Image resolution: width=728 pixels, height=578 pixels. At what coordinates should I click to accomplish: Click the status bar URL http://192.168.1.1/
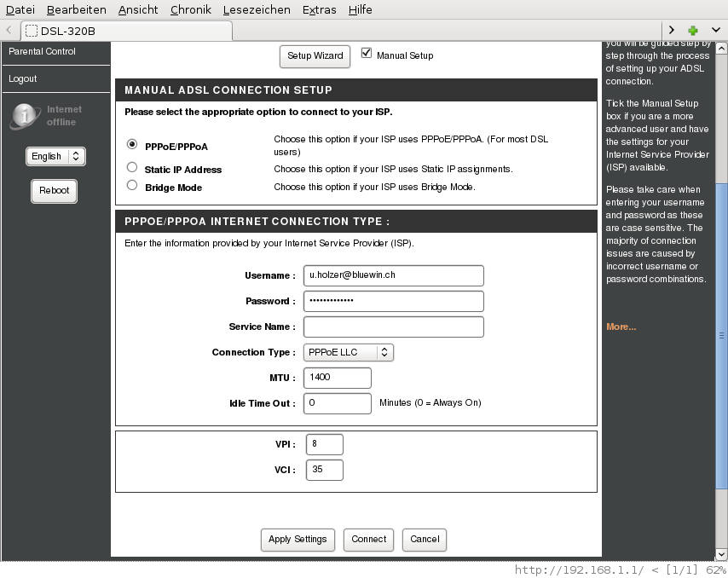[579, 570]
